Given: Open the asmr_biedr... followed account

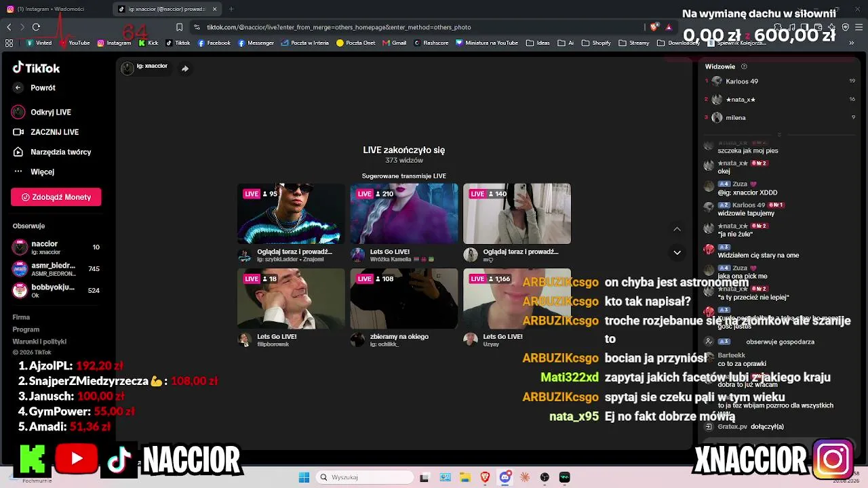Looking at the screenshot, I should (x=56, y=269).
